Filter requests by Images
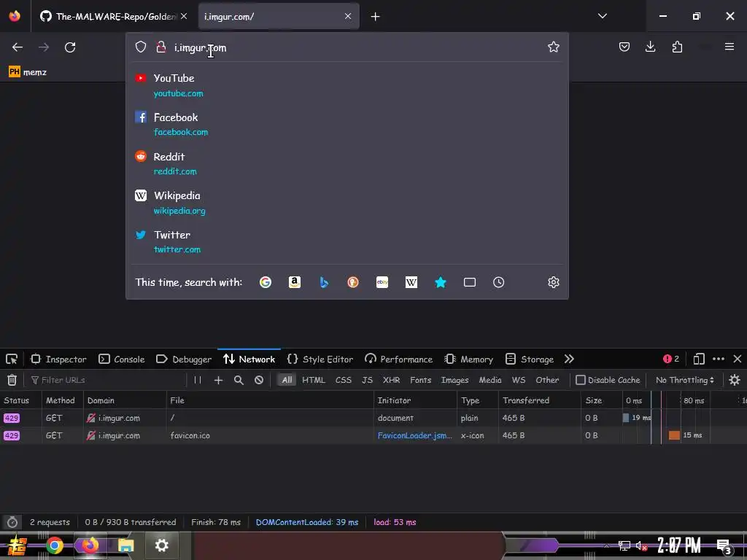The width and height of the screenshot is (747, 560). click(454, 380)
